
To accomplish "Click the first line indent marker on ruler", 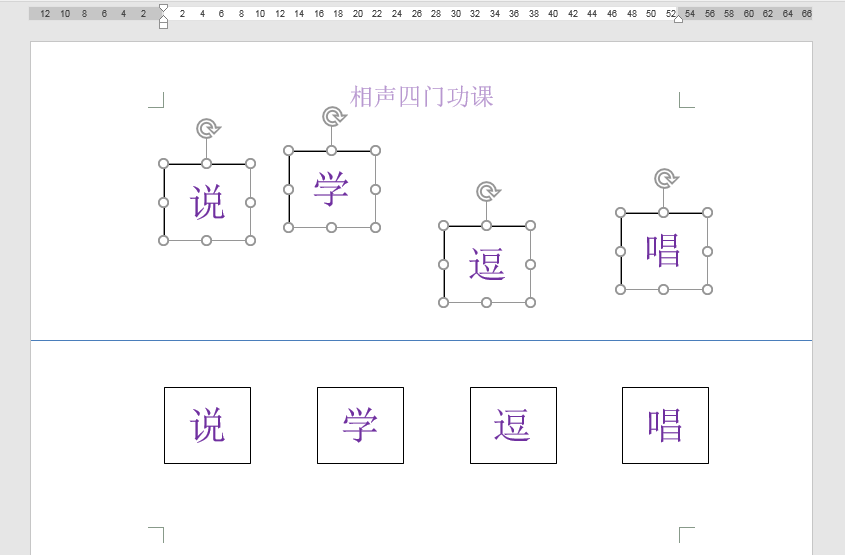I will pyautogui.click(x=163, y=8).
